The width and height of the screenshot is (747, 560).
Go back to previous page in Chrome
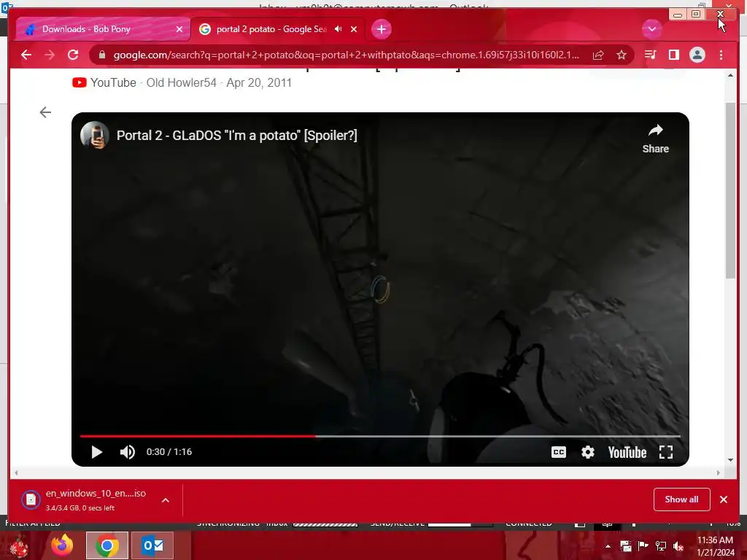[x=26, y=55]
